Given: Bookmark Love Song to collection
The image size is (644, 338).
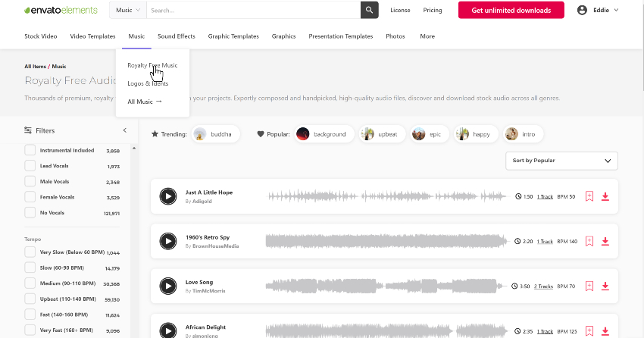Looking at the screenshot, I should tap(589, 286).
